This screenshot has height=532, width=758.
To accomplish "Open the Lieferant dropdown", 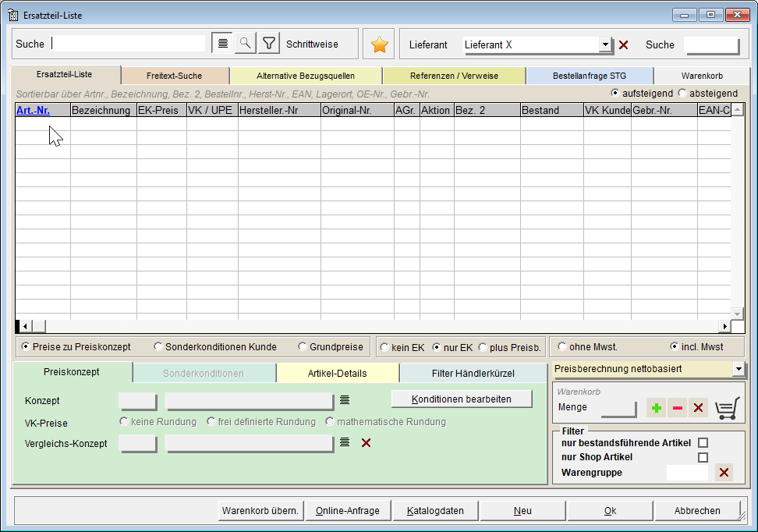I will (x=605, y=44).
